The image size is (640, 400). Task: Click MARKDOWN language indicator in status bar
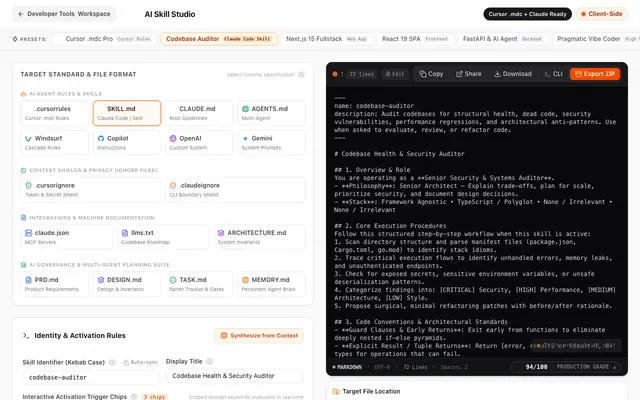pyautogui.click(x=347, y=367)
